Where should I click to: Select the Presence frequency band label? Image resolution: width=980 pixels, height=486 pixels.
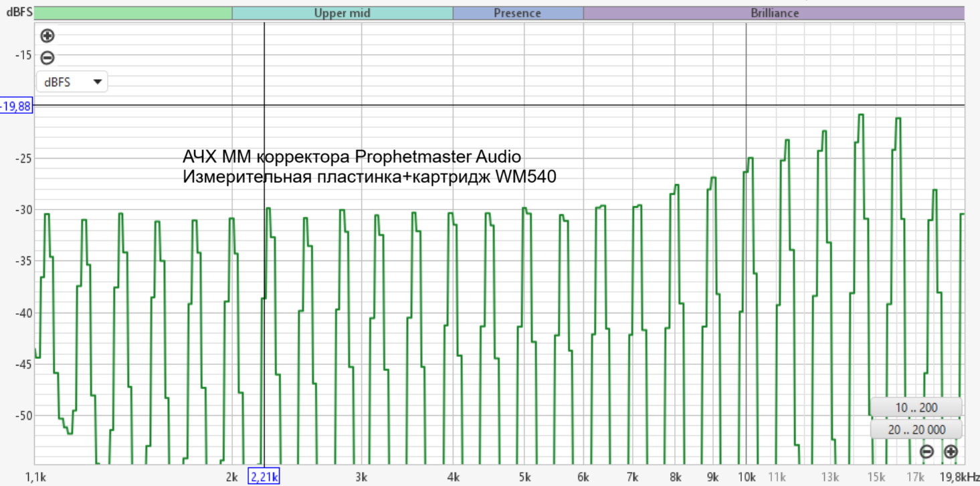click(518, 13)
